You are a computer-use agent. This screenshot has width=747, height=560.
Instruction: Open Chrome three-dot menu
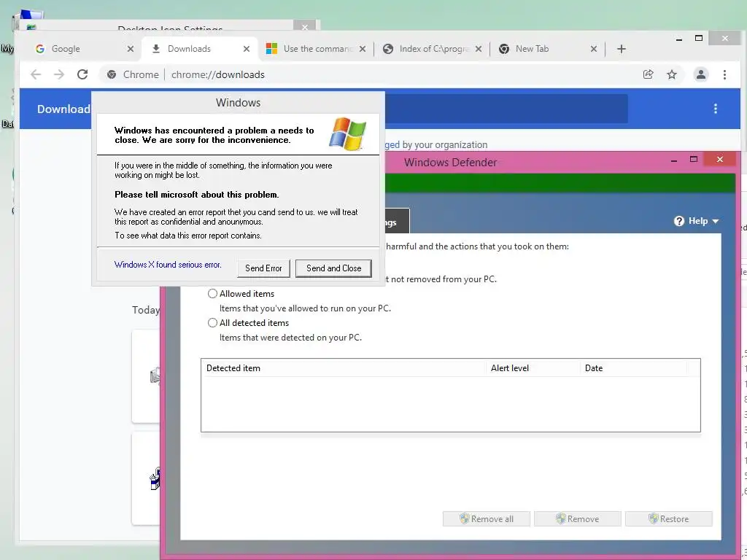pyautogui.click(x=724, y=74)
